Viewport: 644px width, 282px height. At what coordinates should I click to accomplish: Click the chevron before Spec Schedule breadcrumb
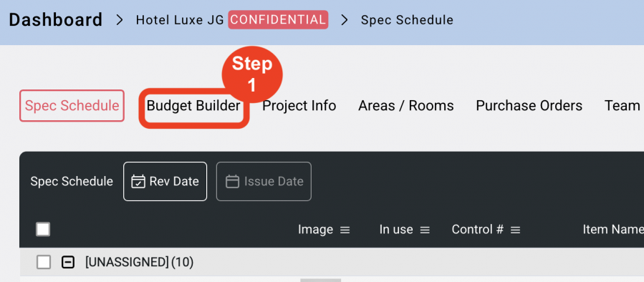point(345,20)
